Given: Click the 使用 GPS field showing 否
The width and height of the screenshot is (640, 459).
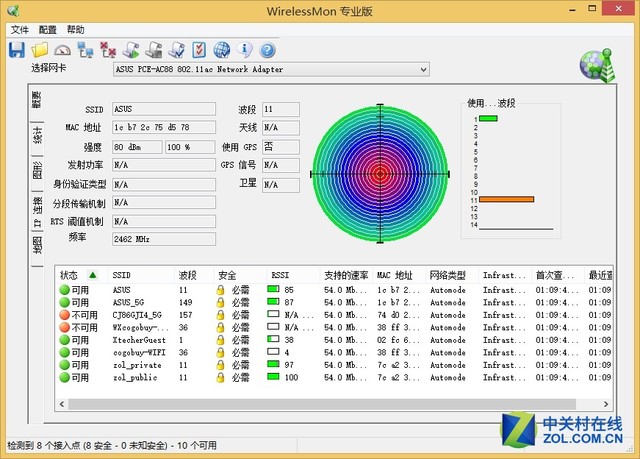Looking at the screenshot, I should point(281,147).
